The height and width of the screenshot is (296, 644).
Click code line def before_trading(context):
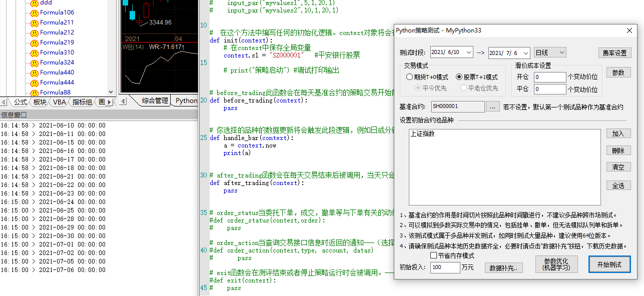(x=259, y=100)
